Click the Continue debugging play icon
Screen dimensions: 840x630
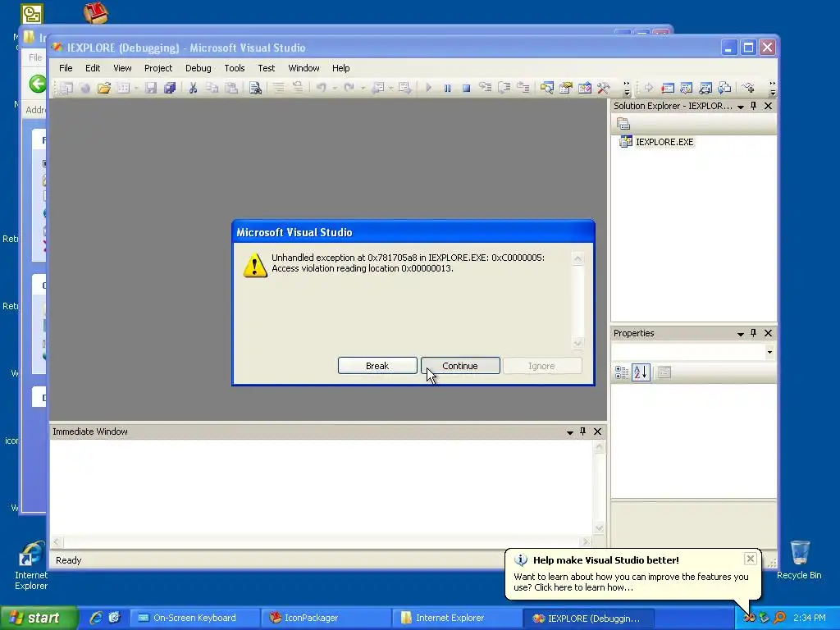(x=428, y=88)
